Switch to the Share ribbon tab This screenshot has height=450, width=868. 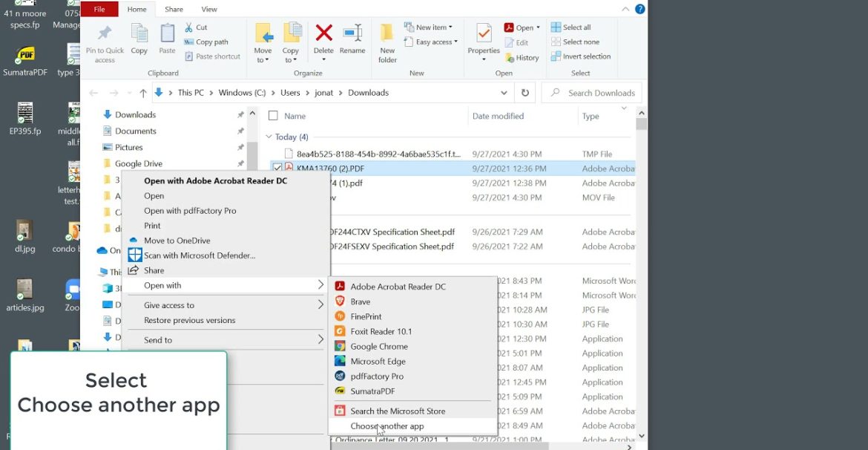coord(174,9)
